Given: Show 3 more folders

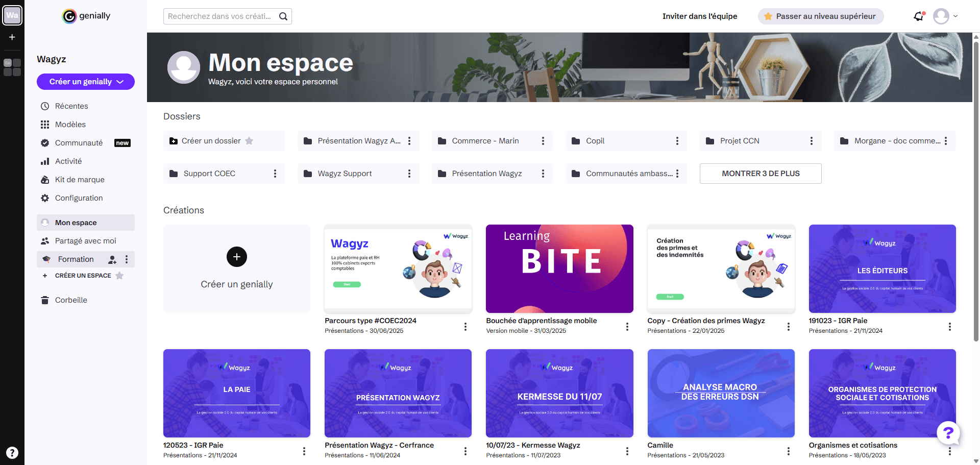Looking at the screenshot, I should point(761,174).
